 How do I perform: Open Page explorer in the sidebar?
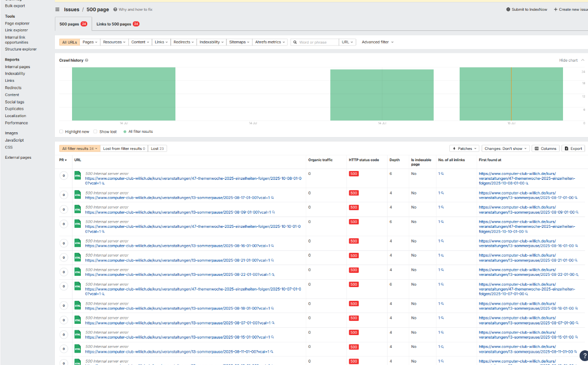pos(17,23)
